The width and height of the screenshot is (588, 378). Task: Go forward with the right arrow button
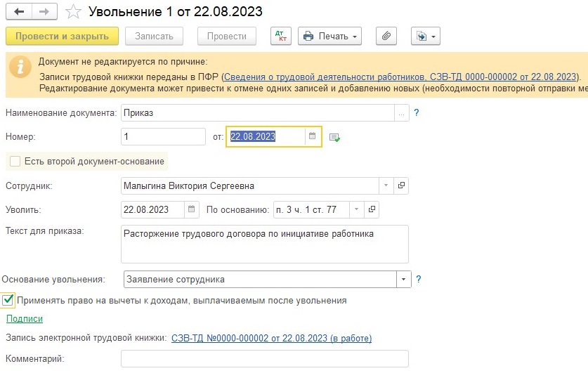[x=44, y=12]
